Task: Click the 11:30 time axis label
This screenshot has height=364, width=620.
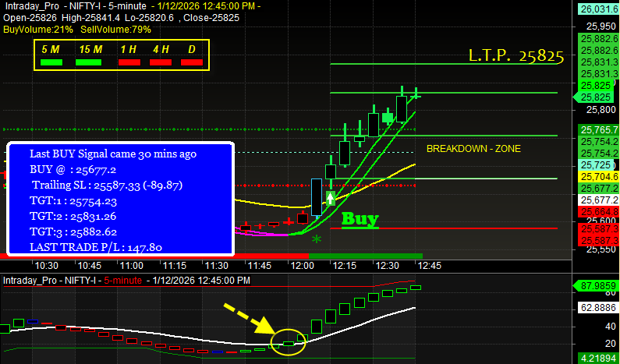Action: (217, 266)
